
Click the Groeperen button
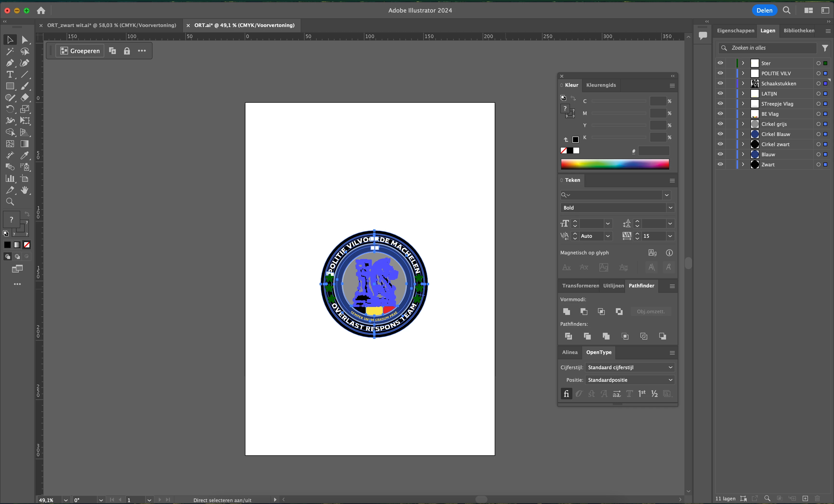pos(80,51)
